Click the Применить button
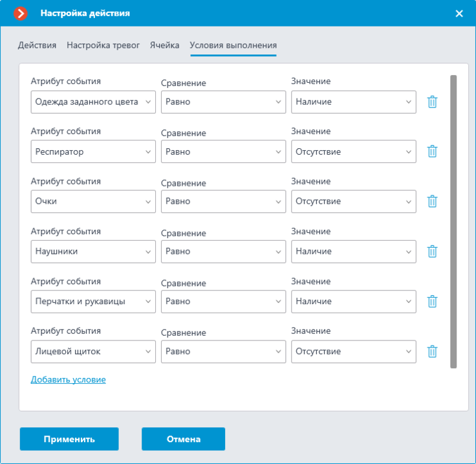 69,439
